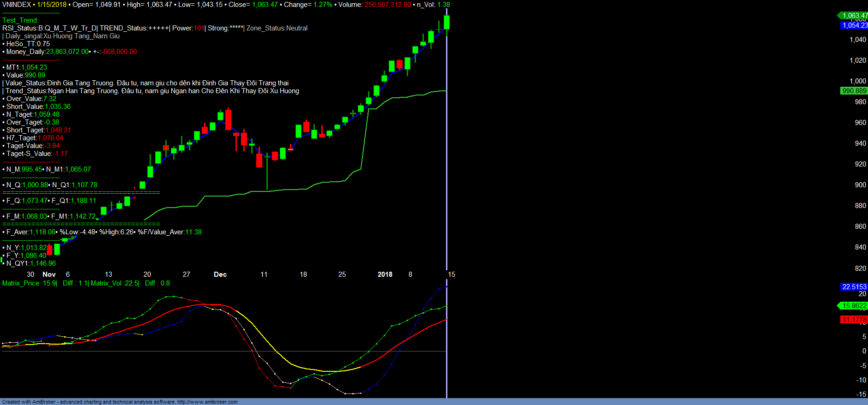Click the Change 1.27% value in header
The height and width of the screenshot is (405, 868).
pos(323,5)
